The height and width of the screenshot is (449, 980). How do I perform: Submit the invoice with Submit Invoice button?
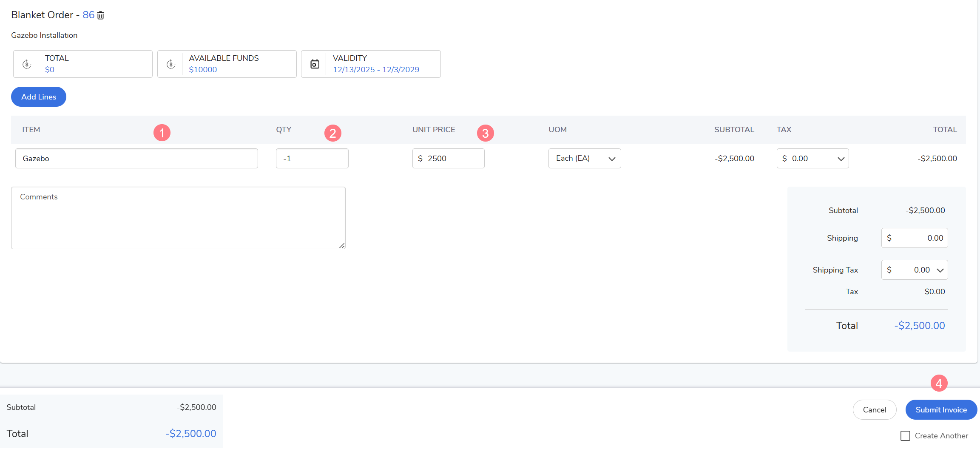(x=941, y=410)
